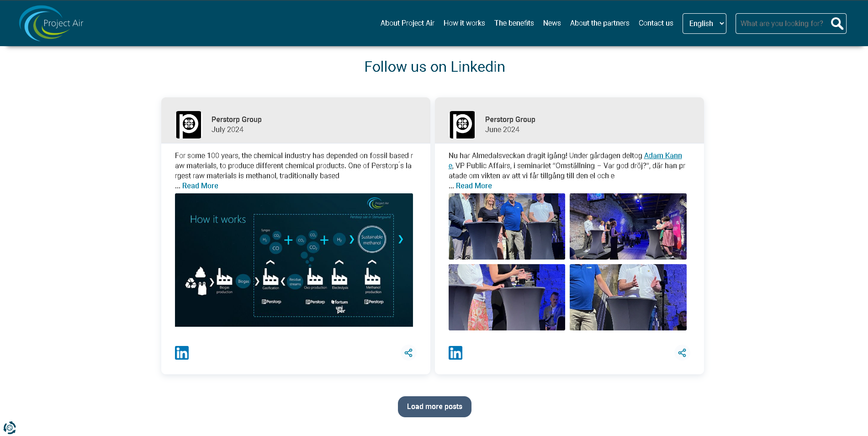Image resolution: width=868 pixels, height=436 pixels.
Task: Click Perstorp Group name on July post
Action: pos(236,119)
